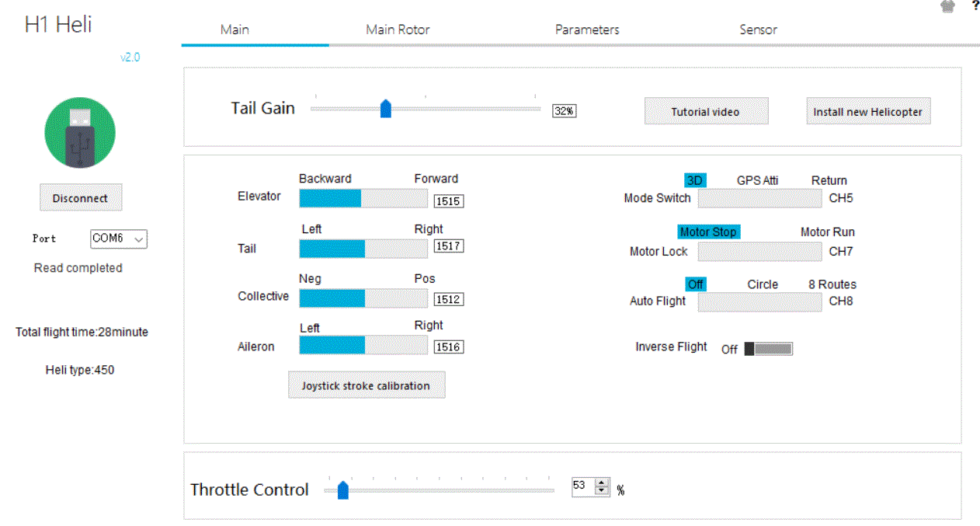Open the Tutorial video

coord(706,112)
